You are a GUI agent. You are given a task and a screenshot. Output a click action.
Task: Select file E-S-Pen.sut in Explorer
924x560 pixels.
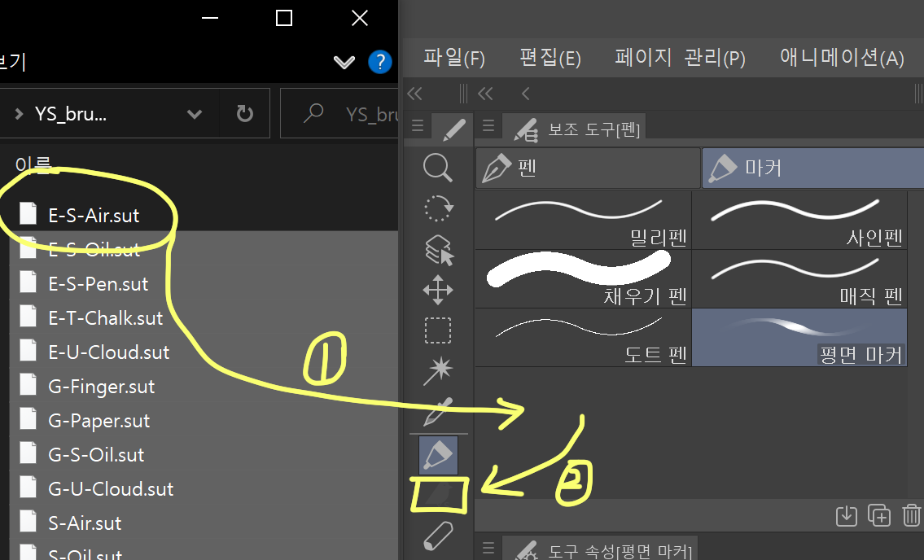pos(98,283)
